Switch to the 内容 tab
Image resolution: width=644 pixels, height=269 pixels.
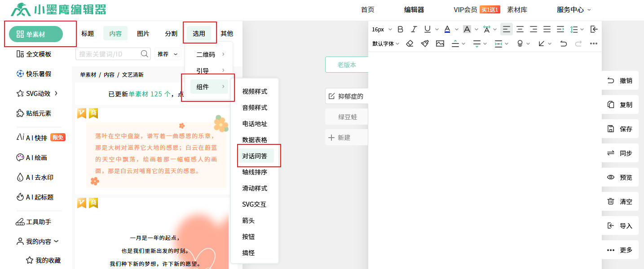click(x=115, y=33)
